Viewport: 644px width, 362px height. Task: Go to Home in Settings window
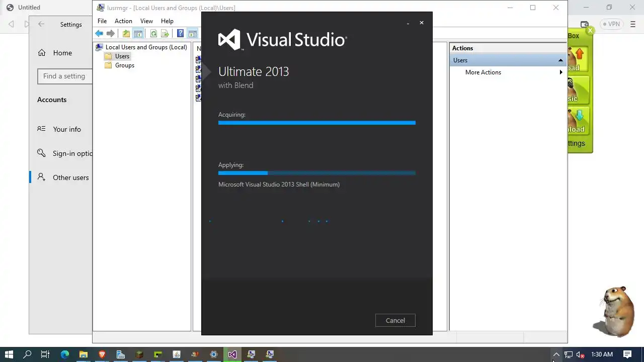[55, 53]
